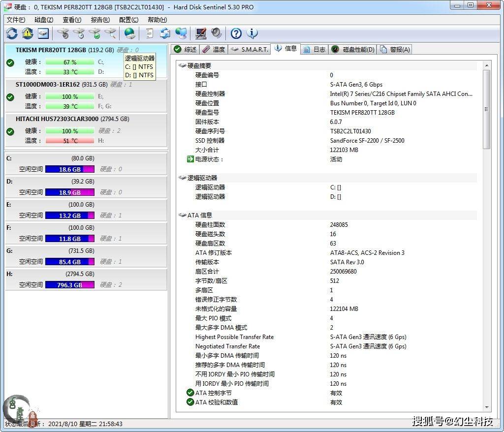Open help via the question mark icon

point(236,33)
